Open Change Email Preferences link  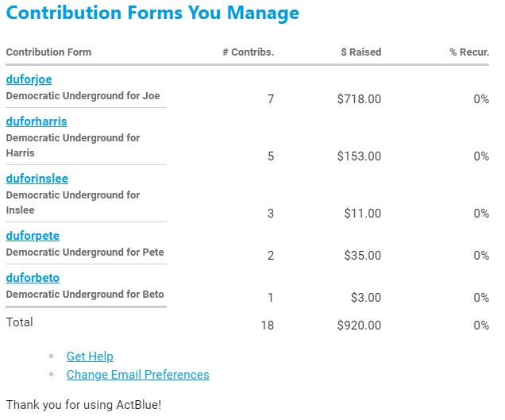click(137, 374)
